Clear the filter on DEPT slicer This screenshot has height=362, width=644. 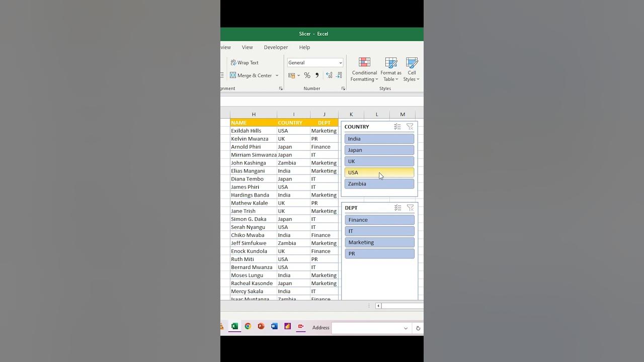[410, 208]
